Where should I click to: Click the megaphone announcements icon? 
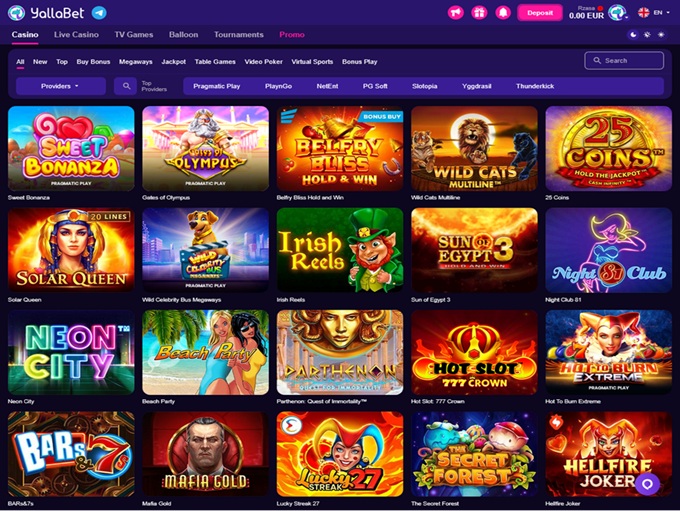click(456, 13)
